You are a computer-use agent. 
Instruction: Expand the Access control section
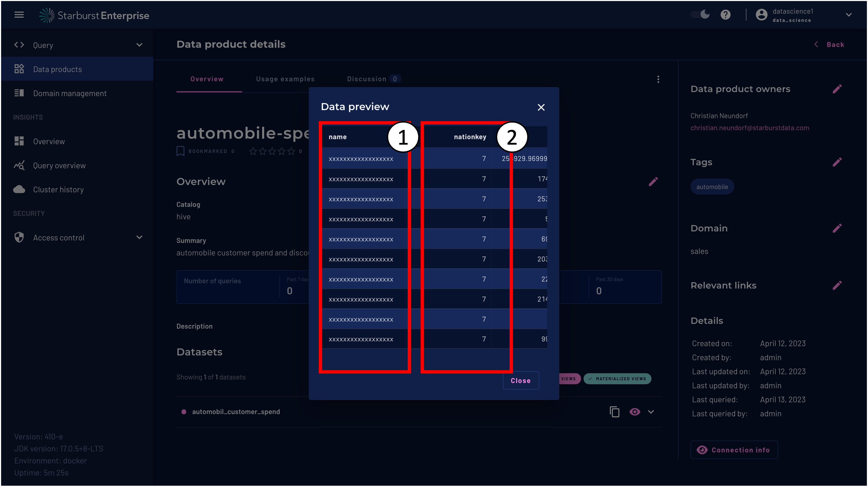click(139, 237)
